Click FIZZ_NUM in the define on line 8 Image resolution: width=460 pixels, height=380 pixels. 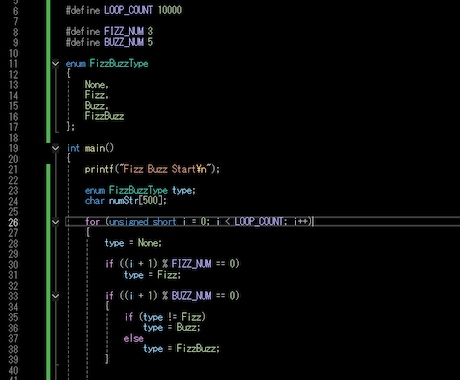pos(124,31)
